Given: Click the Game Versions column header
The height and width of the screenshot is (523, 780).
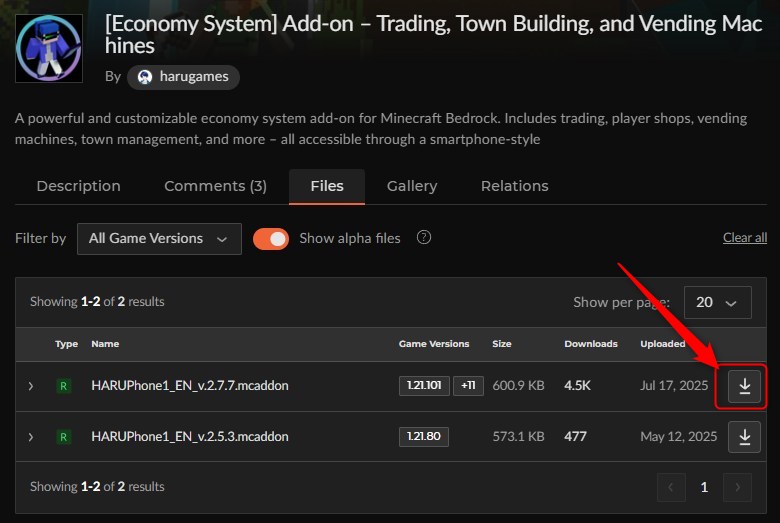Looking at the screenshot, I should pyautogui.click(x=434, y=344).
